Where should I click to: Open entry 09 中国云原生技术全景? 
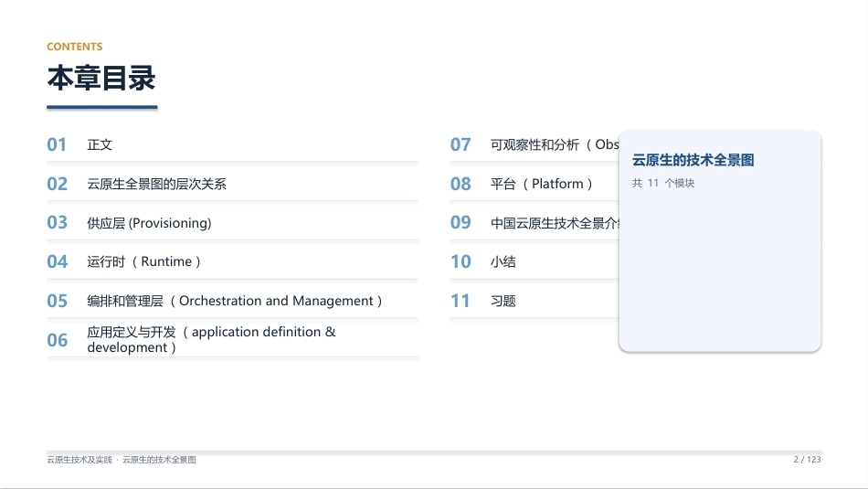(555, 223)
